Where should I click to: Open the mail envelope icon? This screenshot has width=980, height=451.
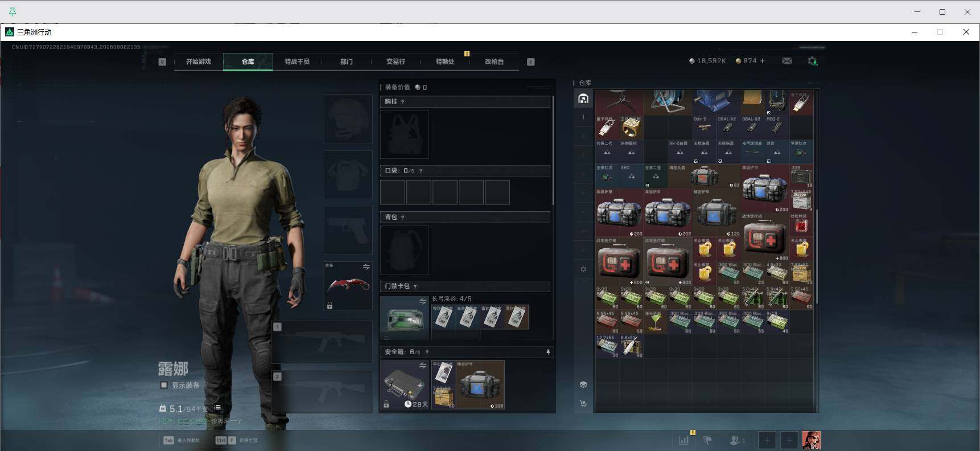coord(787,61)
